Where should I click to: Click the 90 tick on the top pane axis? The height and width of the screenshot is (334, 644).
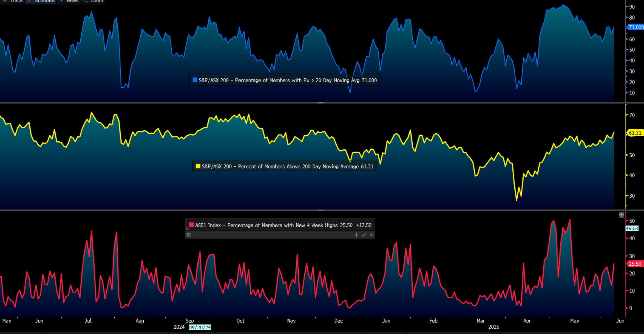632,7
